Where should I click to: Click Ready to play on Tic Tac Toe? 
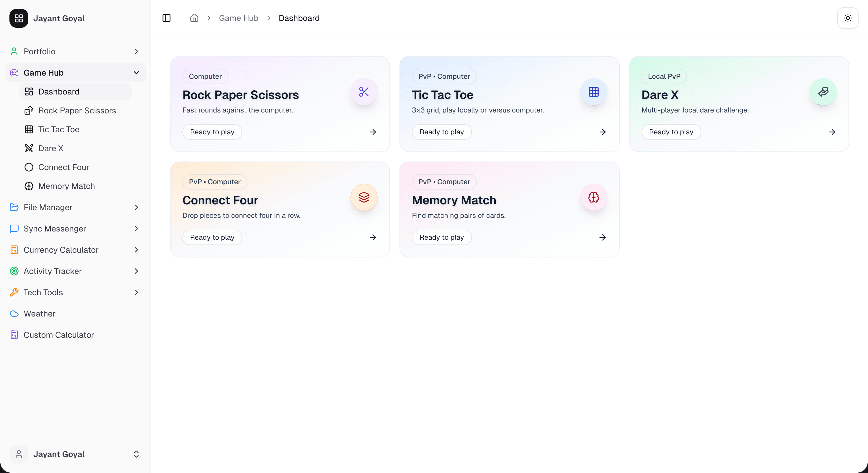click(x=442, y=132)
